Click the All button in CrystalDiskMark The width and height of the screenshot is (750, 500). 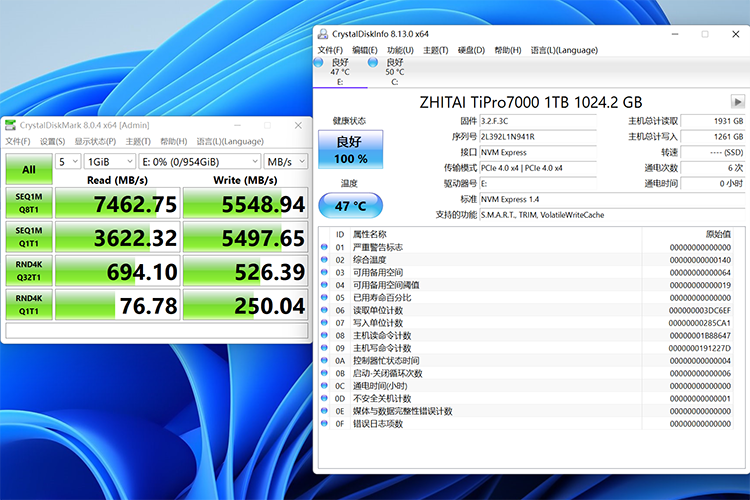pos(29,169)
